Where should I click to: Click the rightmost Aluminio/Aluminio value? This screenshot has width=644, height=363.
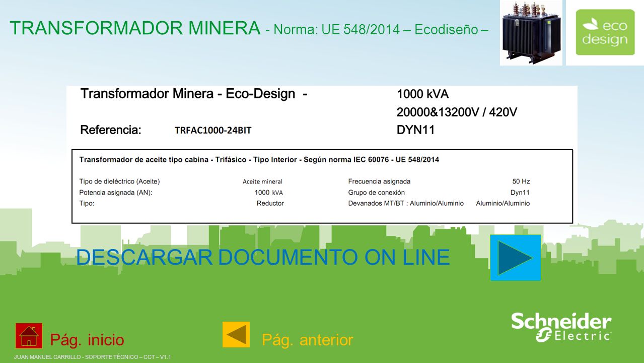(503, 204)
